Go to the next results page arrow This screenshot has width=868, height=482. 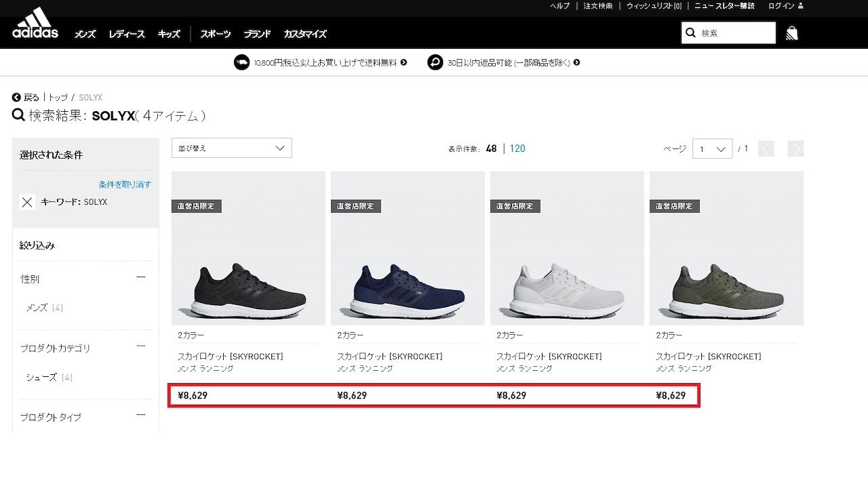pos(795,148)
